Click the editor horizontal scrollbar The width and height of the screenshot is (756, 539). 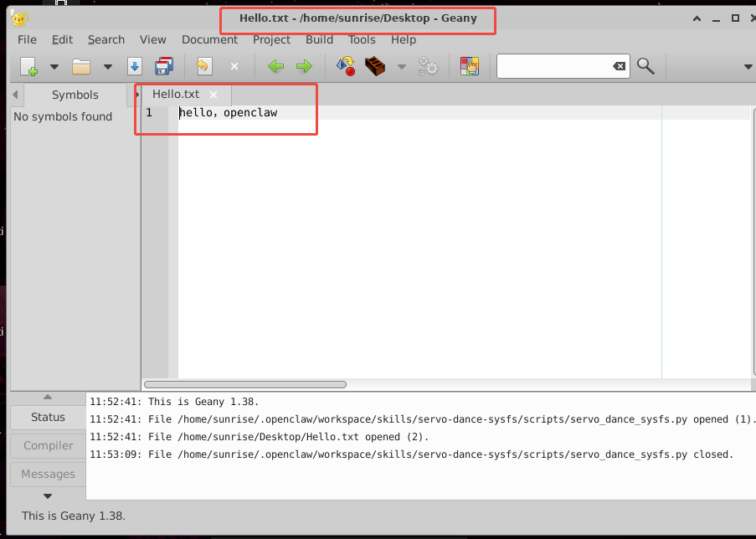tap(245, 385)
